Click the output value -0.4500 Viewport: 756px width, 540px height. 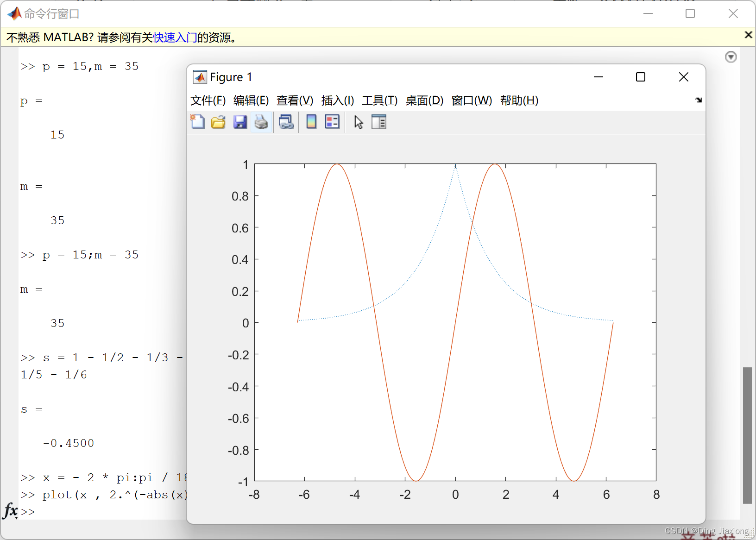point(69,443)
